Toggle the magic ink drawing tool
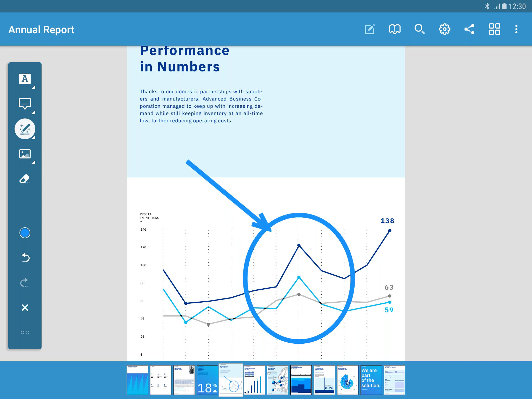Screen dimensions: 532x399 click(25, 129)
